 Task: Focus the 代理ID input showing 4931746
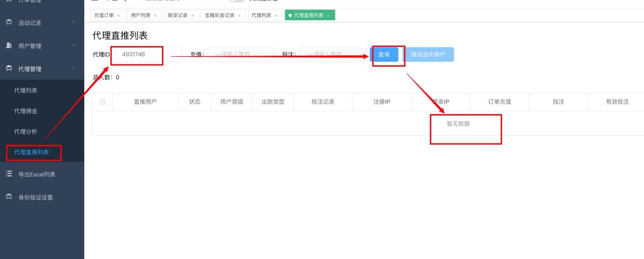pos(149,55)
